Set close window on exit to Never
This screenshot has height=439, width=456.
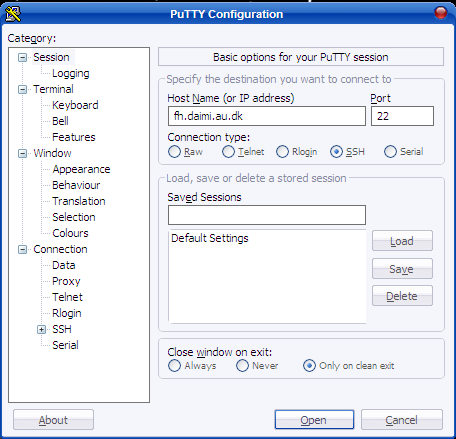[242, 366]
